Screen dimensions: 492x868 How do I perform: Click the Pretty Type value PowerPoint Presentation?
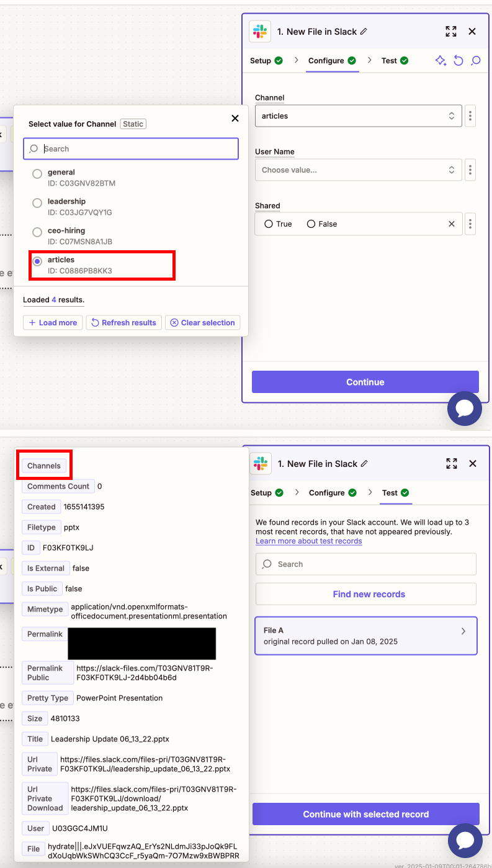click(119, 698)
